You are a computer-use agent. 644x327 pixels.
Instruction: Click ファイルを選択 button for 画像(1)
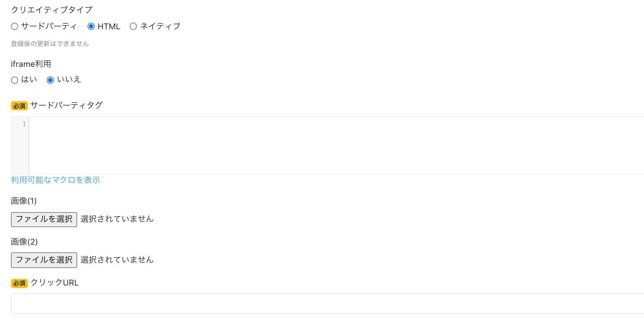44,219
